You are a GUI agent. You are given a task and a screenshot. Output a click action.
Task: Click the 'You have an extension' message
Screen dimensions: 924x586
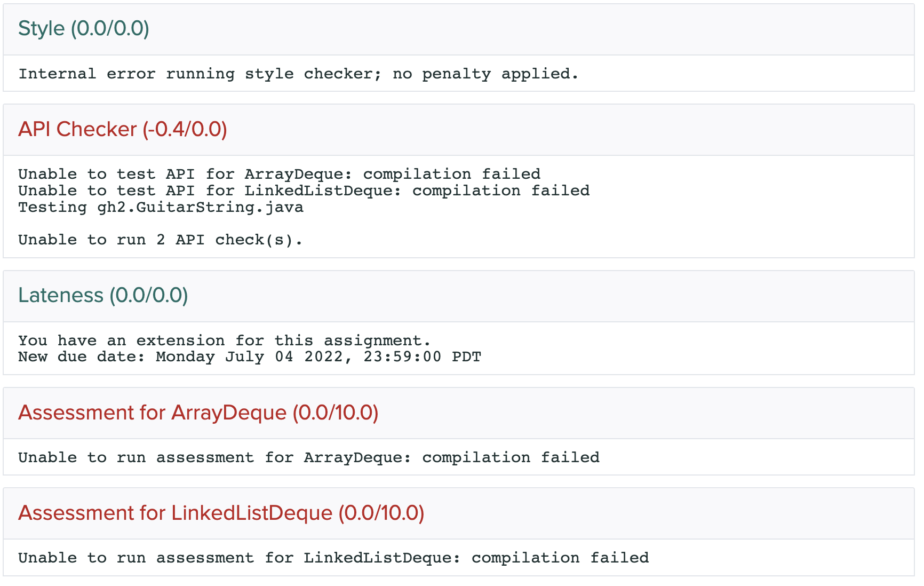click(224, 340)
